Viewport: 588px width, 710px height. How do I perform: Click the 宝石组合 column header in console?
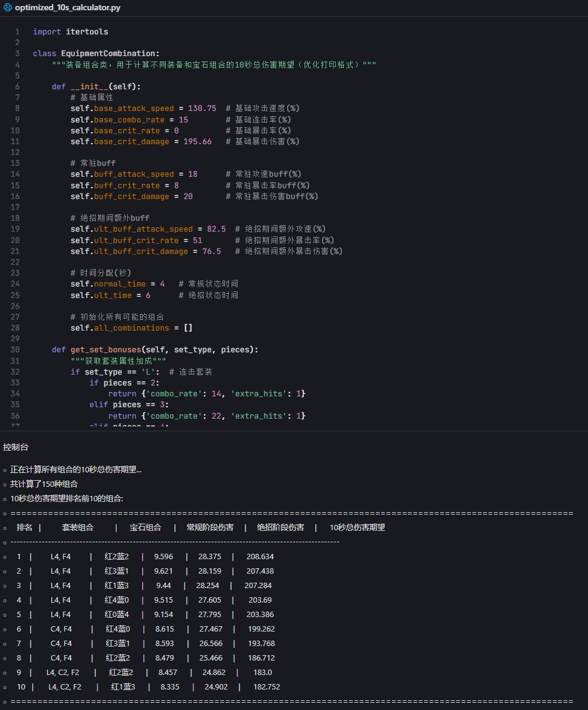coord(145,527)
